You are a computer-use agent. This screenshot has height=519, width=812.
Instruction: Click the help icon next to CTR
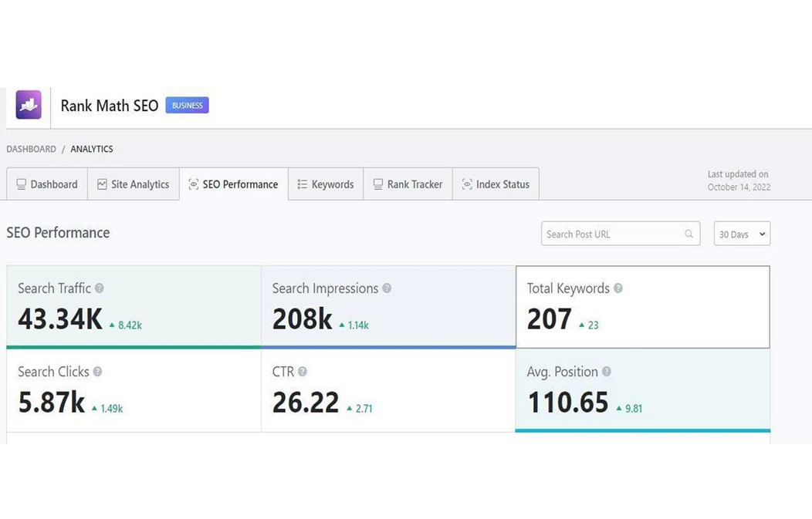[x=303, y=372]
